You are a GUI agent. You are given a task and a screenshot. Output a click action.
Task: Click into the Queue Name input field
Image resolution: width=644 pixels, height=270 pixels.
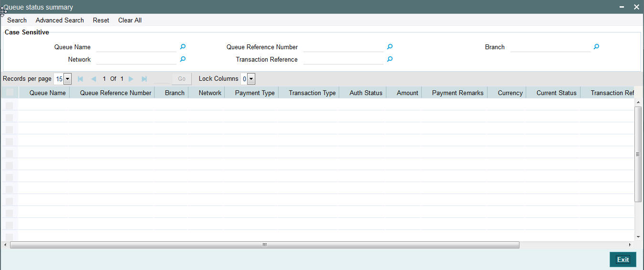coord(136,47)
